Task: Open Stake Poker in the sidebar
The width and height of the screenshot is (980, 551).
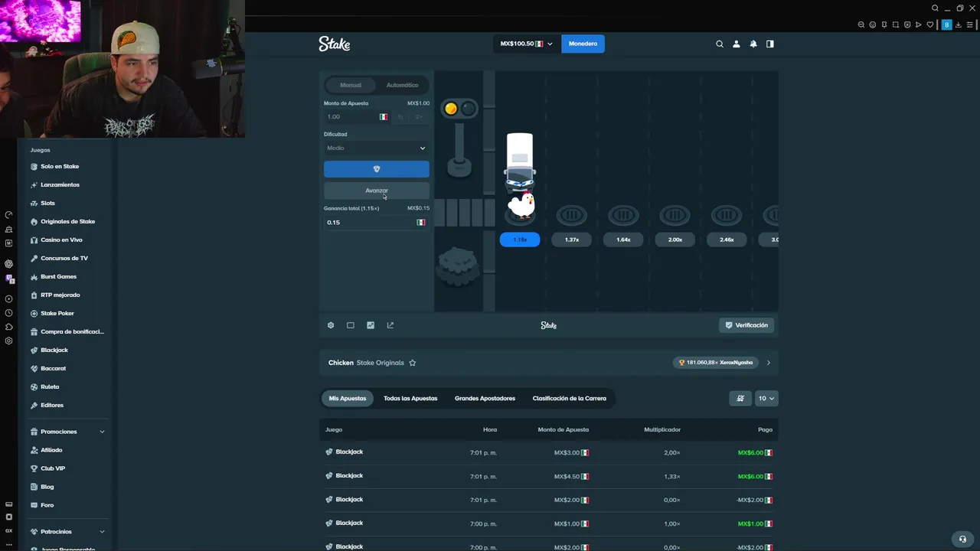Action: click(57, 313)
